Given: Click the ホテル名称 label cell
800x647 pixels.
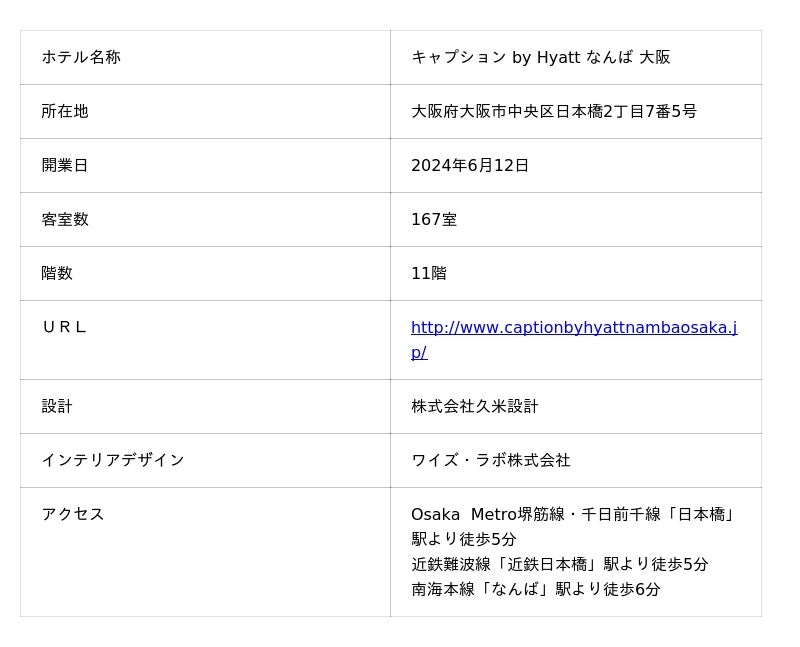Looking at the screenshot, I should [x=81, y=57].
